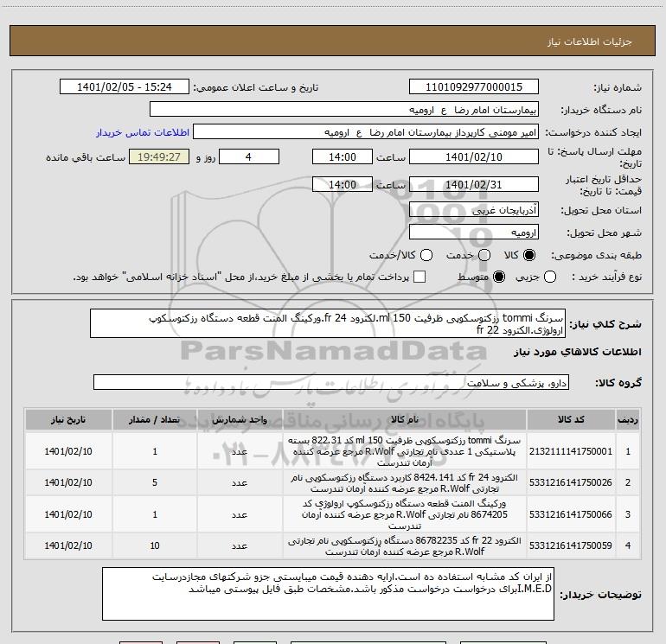Click the واحد شمارش column header
Image resolution: width=666 pixels, height=644 pixels.
pyautogui.click(x=240, y=420)
